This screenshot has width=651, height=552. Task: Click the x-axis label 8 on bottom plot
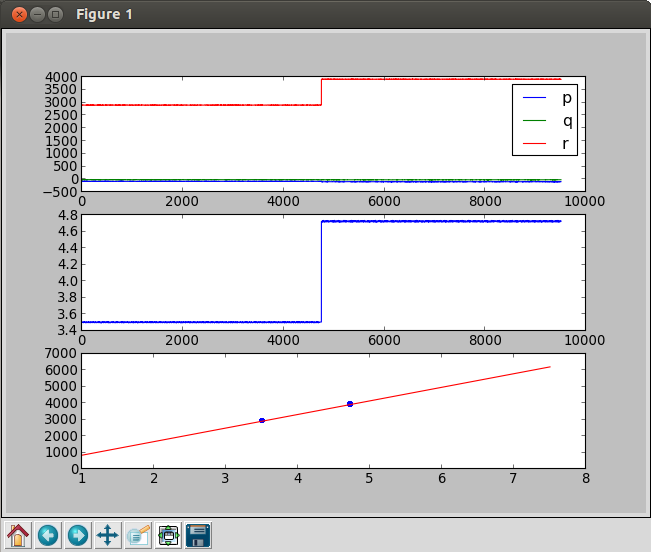click(586, 479)
